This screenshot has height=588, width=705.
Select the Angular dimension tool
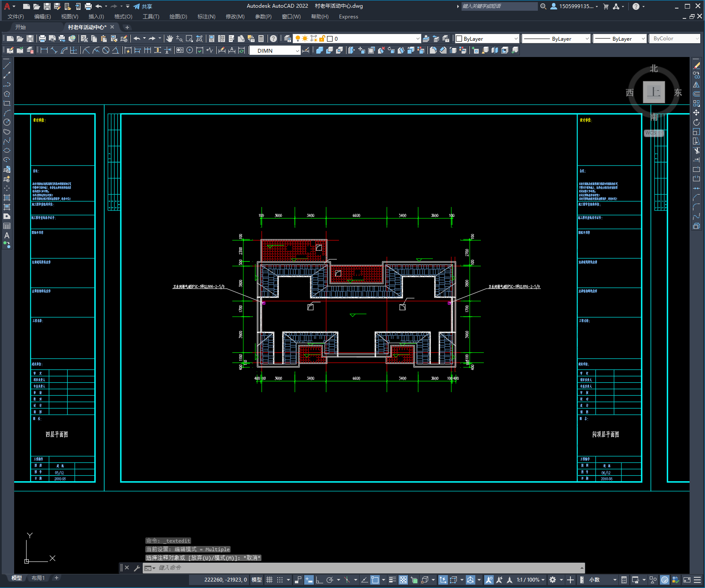pos(115,50)
